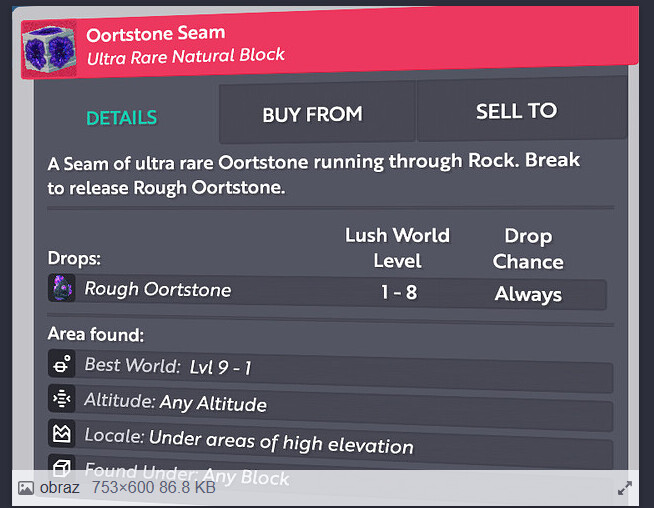The height and width of the screenshot is (508, 654).
Task: Expand the image with the arrows icon
Action: point(624,488)
